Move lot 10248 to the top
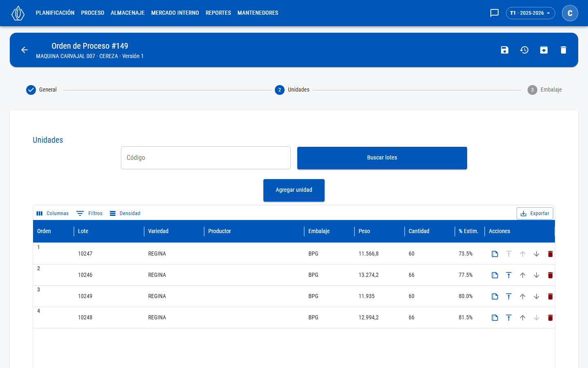The image size is (588, 368). pos(509,318)
